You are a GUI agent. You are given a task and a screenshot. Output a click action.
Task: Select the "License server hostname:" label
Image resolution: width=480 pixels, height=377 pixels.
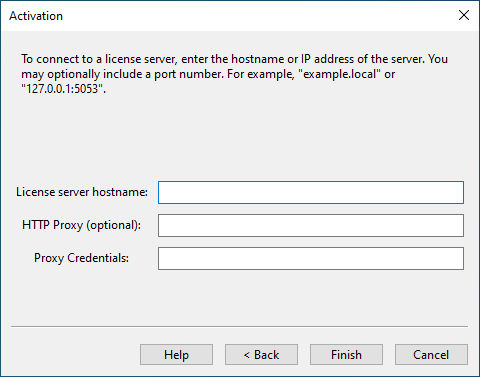82,192
